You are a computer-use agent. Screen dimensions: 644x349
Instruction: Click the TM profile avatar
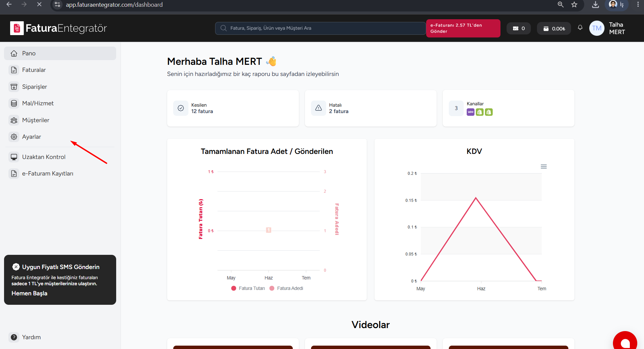(x=597, y=28)
